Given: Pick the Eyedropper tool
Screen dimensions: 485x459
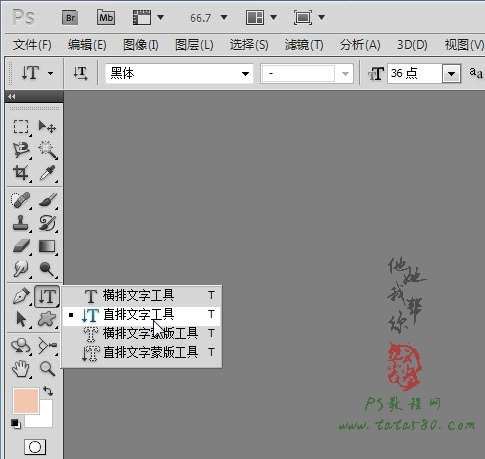Looking at the screenshot, I should point(47,173).
